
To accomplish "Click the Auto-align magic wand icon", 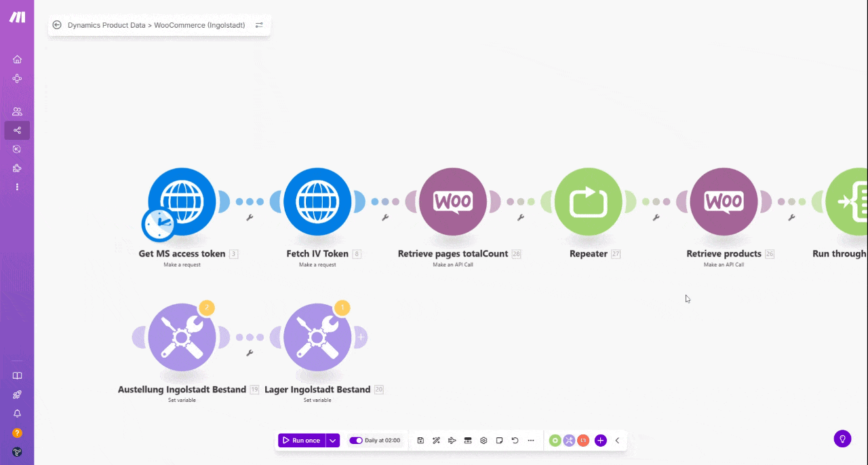I will [x=436, y=441].
